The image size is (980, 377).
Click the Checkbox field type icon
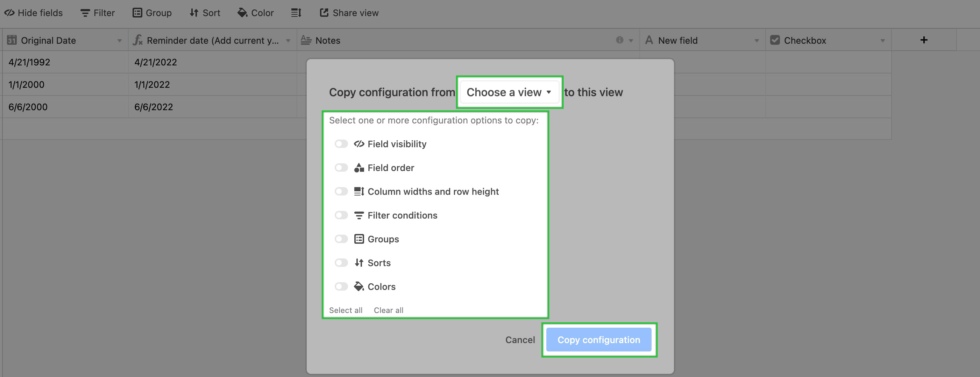coord(775,40)
